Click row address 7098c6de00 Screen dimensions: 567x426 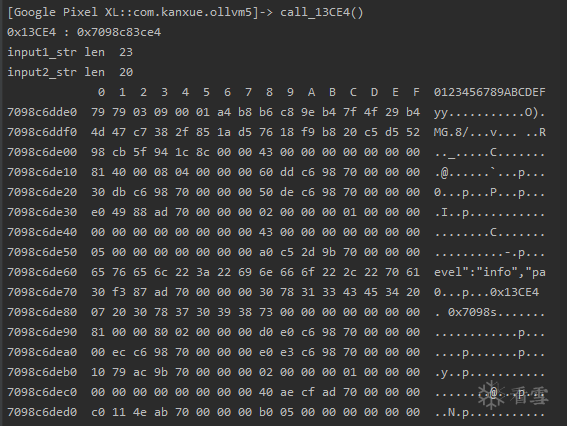[x=42, y=152]
